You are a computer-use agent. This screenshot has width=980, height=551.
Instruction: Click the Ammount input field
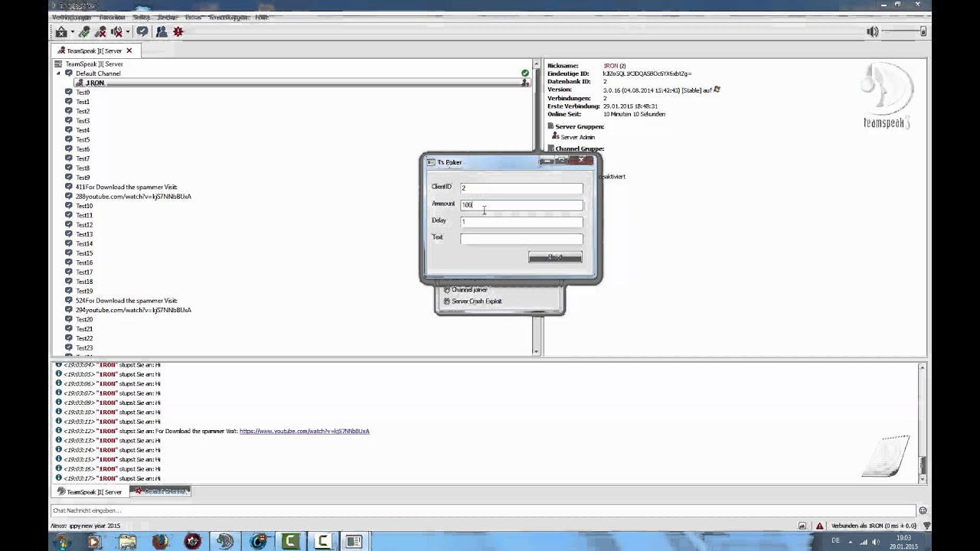click(521, 204)
